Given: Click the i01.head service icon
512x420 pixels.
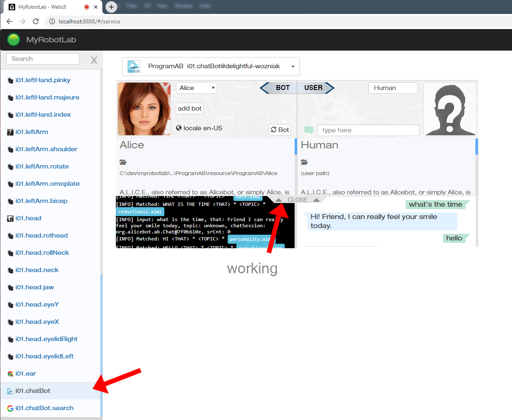Looking at the screenshot, I should tap(10, 219).
